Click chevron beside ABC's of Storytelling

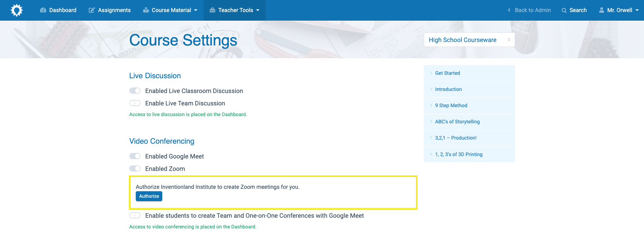431,121
